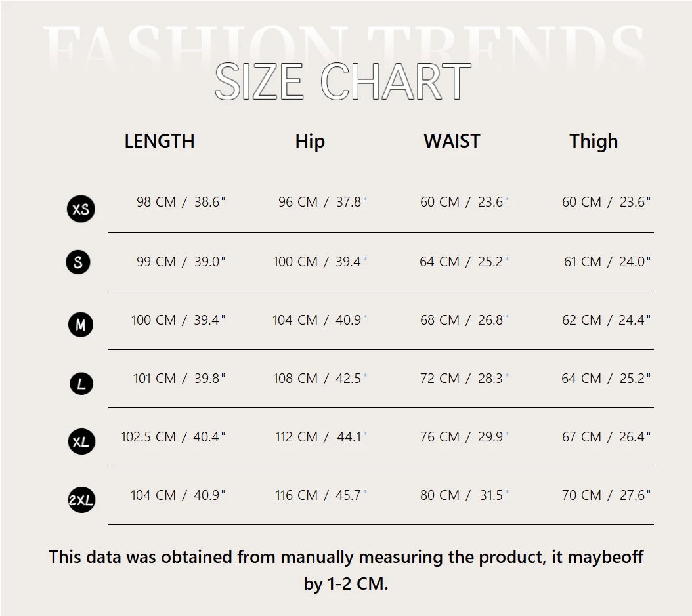
Task: Click the WAIST column header
Action: [452, 141]
